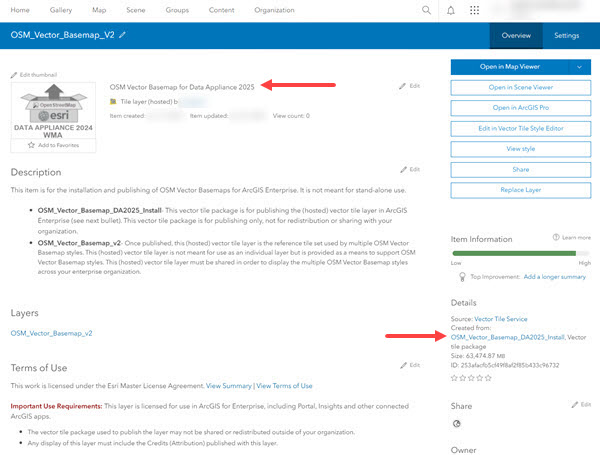Open the search magnifier icon
Screen dimensions: 600x455
(427, 10)
